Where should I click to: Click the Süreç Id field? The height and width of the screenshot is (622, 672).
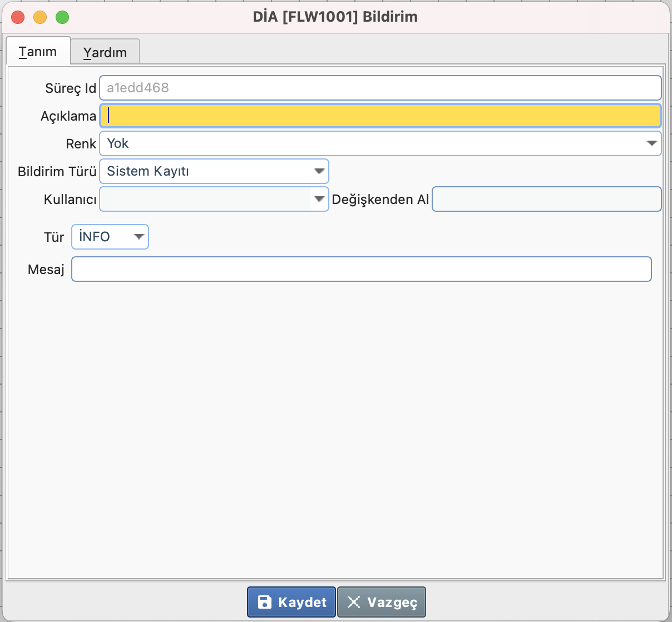tap(381, 88)
